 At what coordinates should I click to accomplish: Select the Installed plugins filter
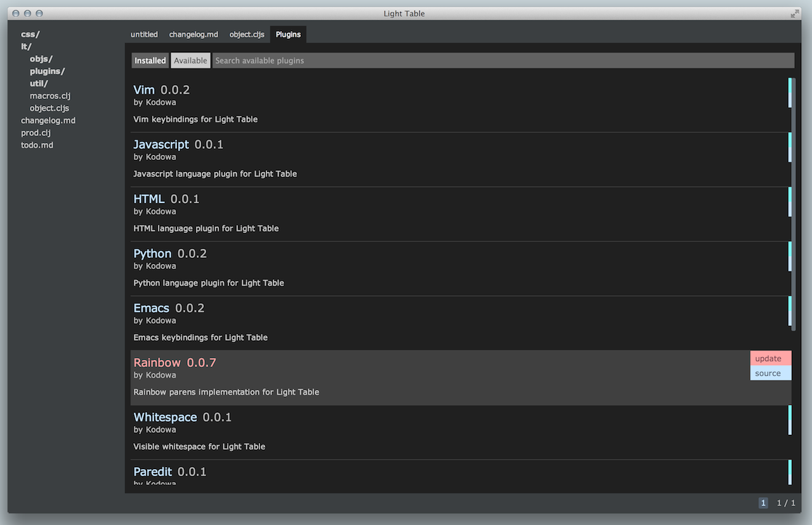coord(150,60)
